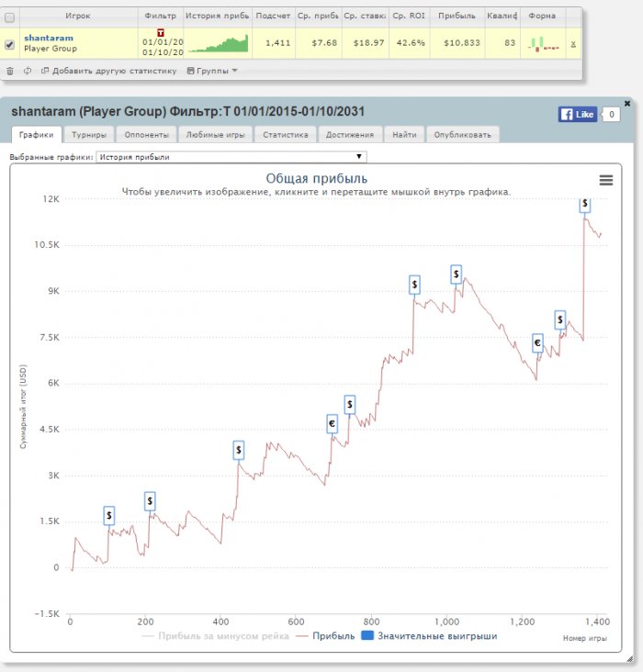The width and height of the screenshot is (643, 672).
Task: Toggle the select-all checkbox in the table header
Action: (9, 17)
